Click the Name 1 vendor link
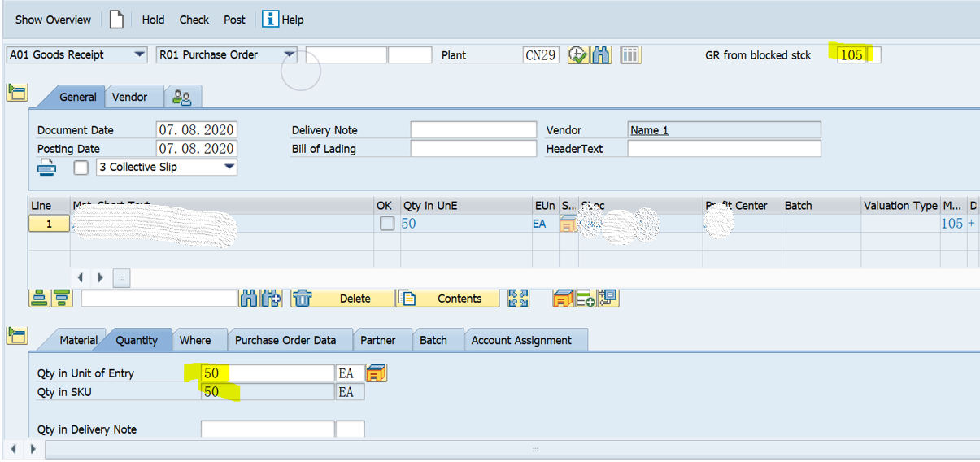This screenshot has height=462, width=980. click(650, 130)
